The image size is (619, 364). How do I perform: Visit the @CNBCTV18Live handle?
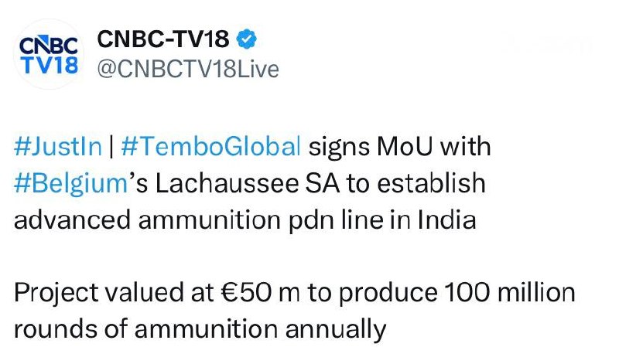[188, 69]
